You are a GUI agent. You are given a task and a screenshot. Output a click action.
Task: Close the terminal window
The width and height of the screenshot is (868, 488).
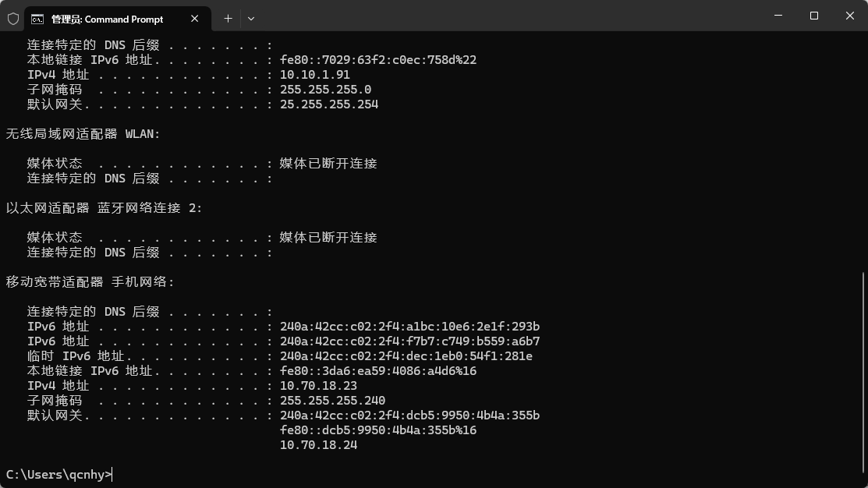849,16
